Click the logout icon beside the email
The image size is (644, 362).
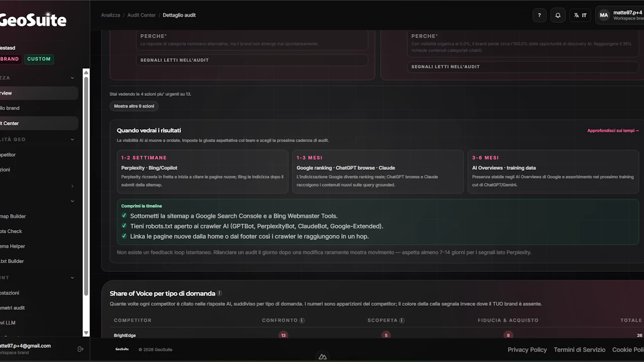pyautogui.click(x=80, y=349)
